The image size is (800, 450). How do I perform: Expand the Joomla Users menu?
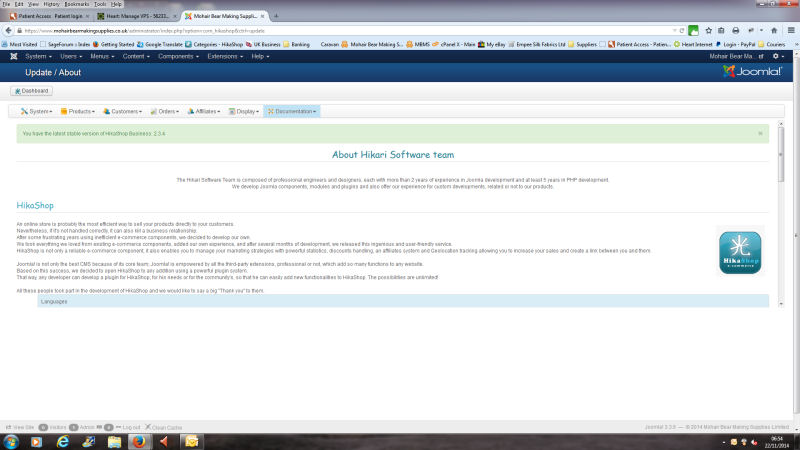coord(71,56)
